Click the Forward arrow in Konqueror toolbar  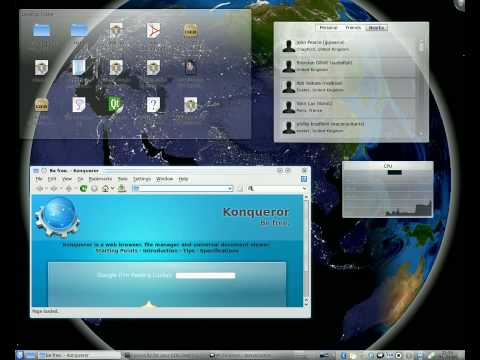coord(54,189)
